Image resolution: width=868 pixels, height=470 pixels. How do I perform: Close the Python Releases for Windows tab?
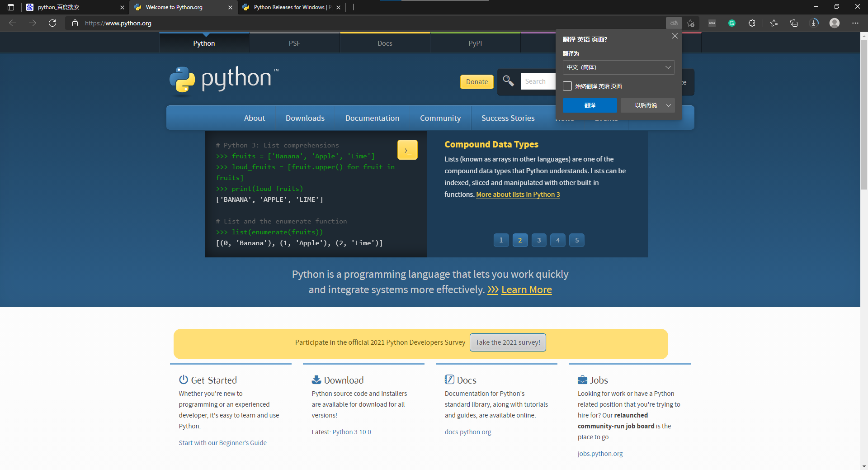tap(338, 7)
